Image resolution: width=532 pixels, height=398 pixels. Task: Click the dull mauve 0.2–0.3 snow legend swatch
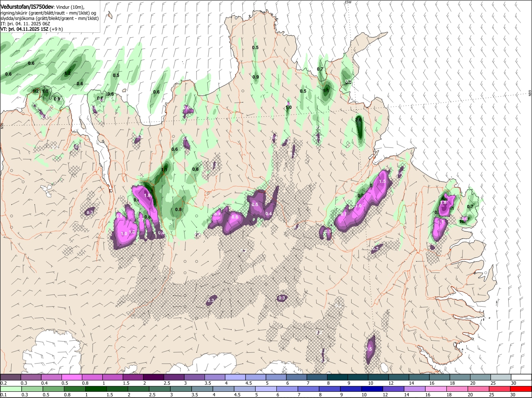(11, 377)
